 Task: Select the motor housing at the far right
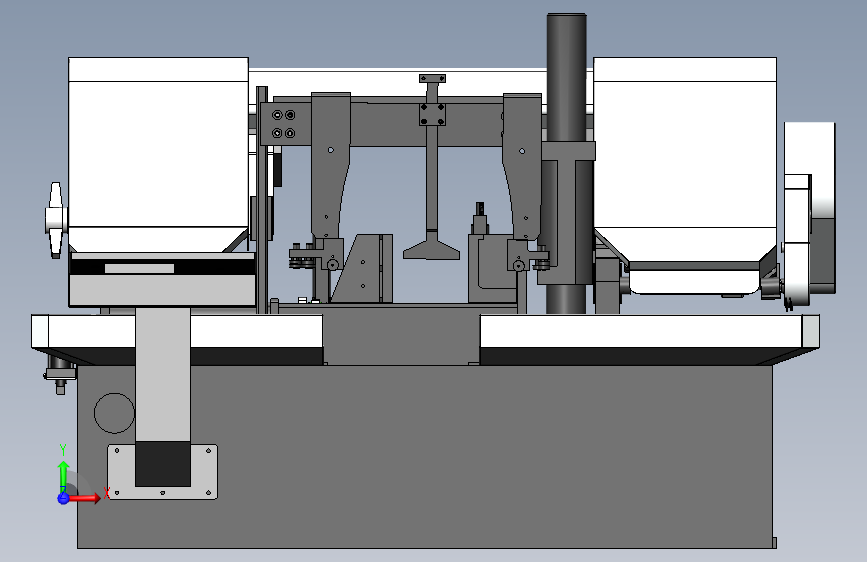coord(809,213)
